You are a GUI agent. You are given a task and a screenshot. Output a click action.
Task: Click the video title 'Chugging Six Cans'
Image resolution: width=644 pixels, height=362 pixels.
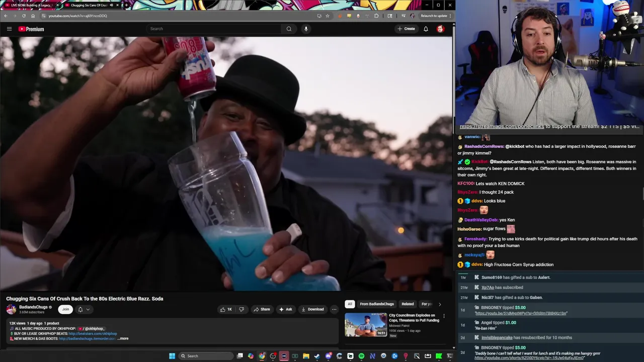[85, 299]
